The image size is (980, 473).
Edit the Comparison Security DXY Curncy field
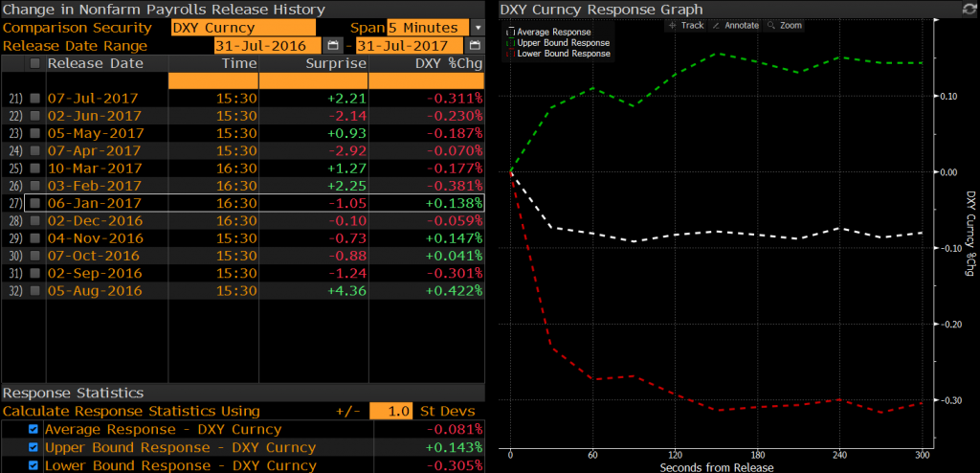click(243, 28)
